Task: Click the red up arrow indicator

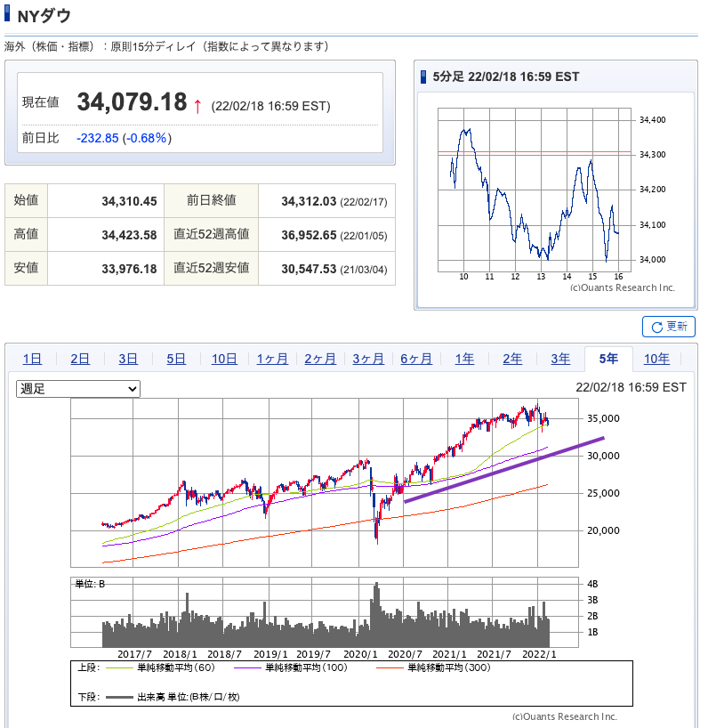Action: 197,106
